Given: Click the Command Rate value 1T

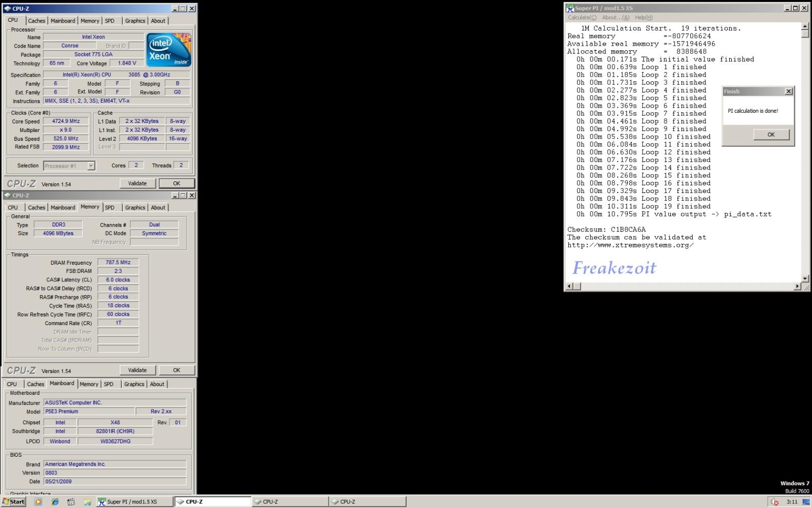Looking at the screenshot, I should (x=118, y=323).
